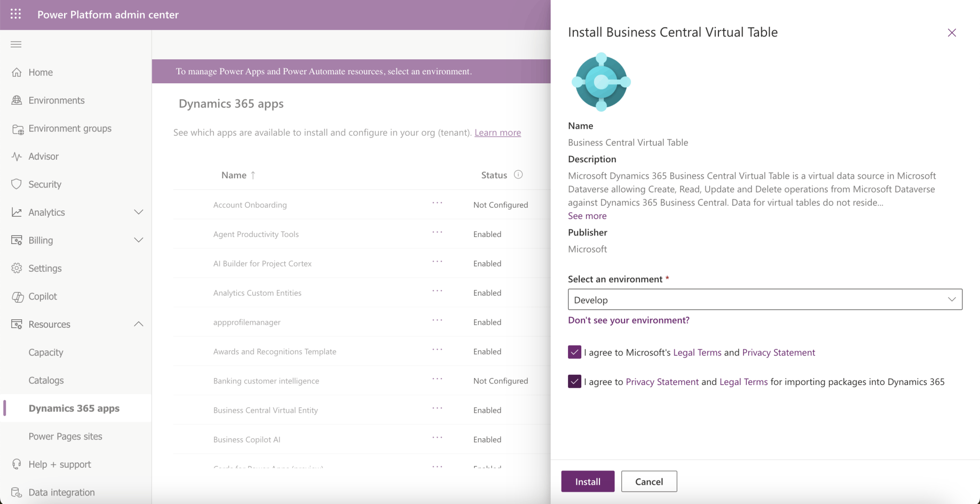Open Environment groups from sidebar icon

[18, 129]
